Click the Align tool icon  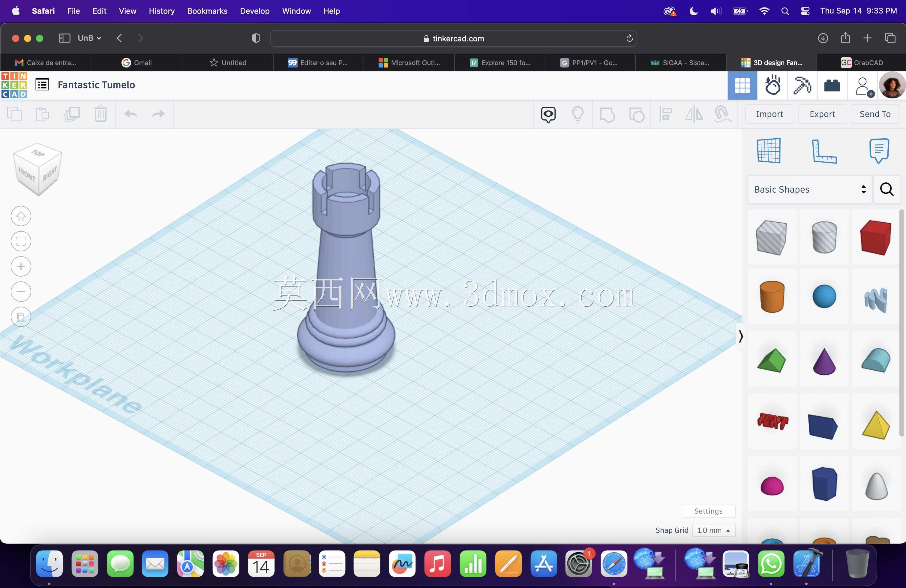(x=665, y=114)
